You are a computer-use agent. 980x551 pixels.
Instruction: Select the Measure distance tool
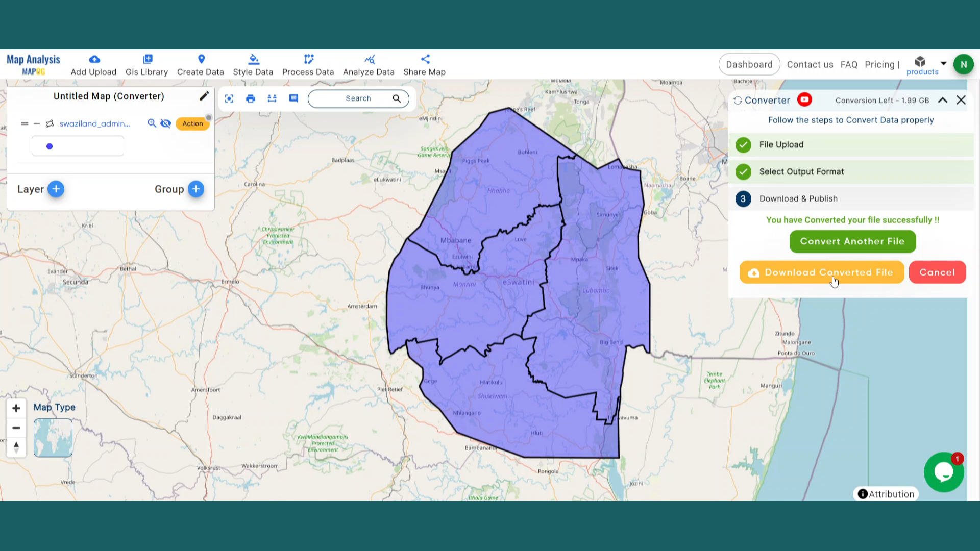272,98
